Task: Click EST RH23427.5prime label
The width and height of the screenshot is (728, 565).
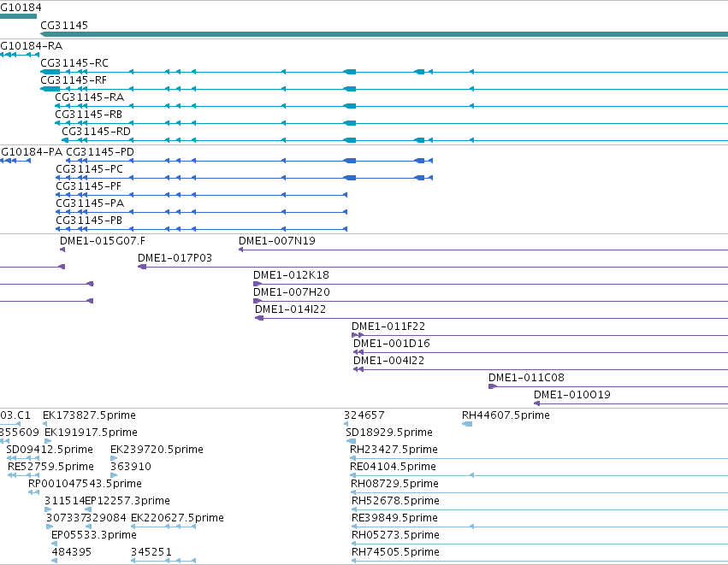Action: (x=394, y=450)
